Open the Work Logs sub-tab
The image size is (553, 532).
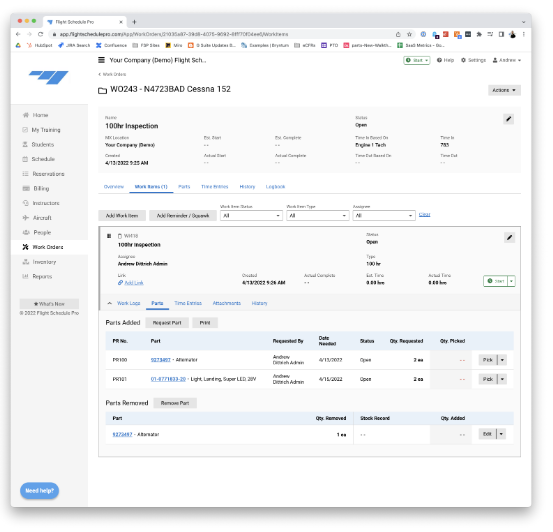pyautogui.click(x=128, y=303)
